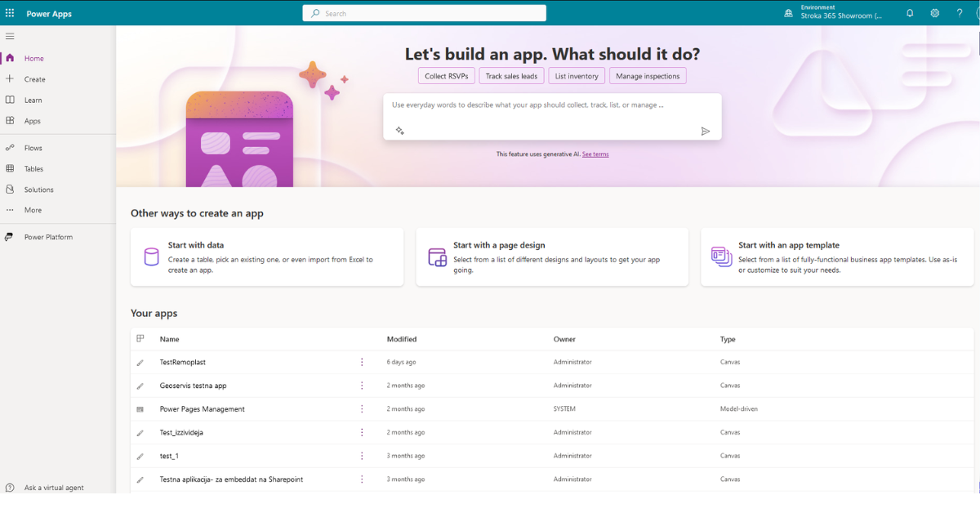Open the See terms link
The image size is (980, 513).
pos(595,154)
